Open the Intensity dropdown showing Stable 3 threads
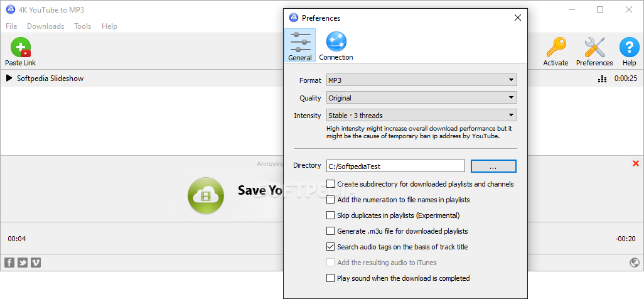 pos(421,116)
